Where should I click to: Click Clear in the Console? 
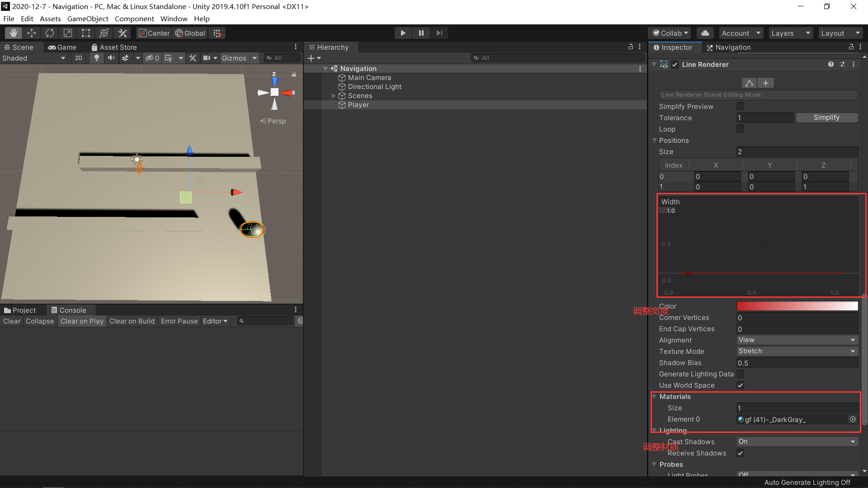12,321
